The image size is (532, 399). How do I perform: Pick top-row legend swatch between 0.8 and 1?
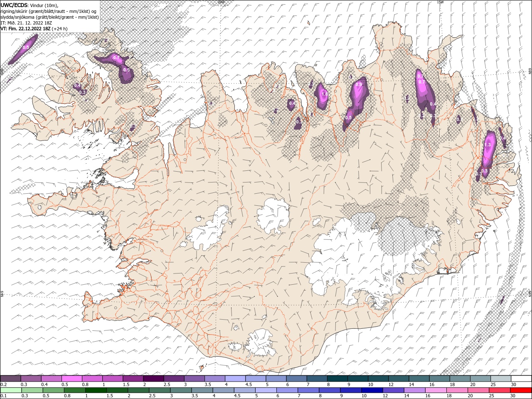pos(92,379)
